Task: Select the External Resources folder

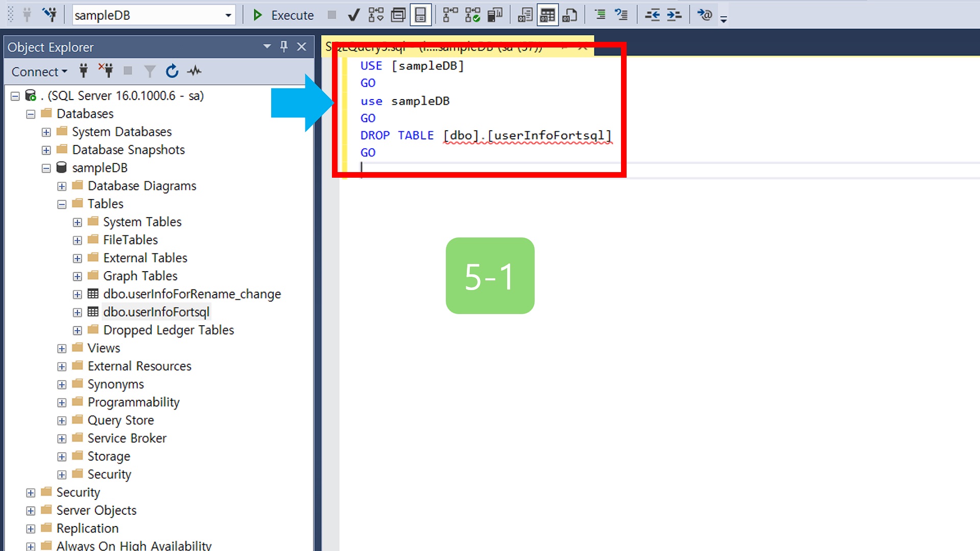Action: [x=139, y=366]
